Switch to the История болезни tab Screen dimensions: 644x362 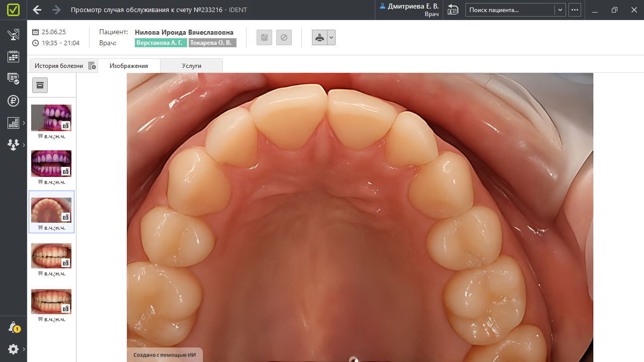click(59, 66)
